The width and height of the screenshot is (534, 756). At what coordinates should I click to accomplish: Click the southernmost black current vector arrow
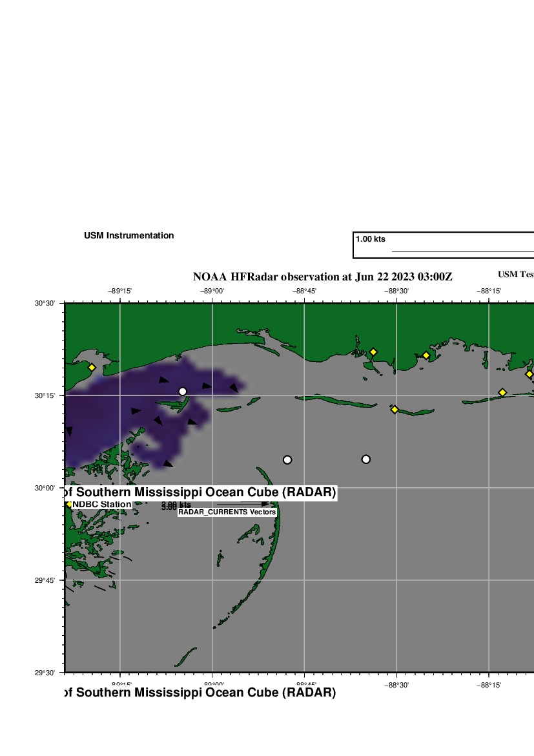pos(168,463)
